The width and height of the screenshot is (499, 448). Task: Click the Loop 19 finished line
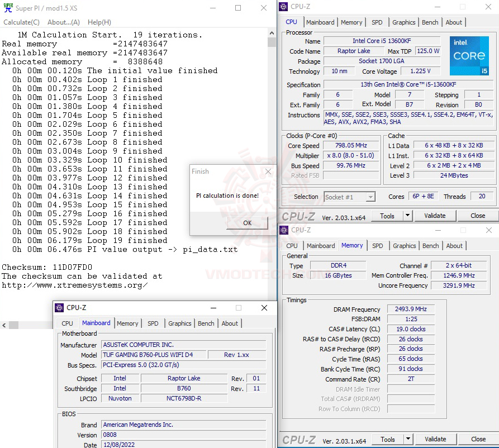(90, 241)
